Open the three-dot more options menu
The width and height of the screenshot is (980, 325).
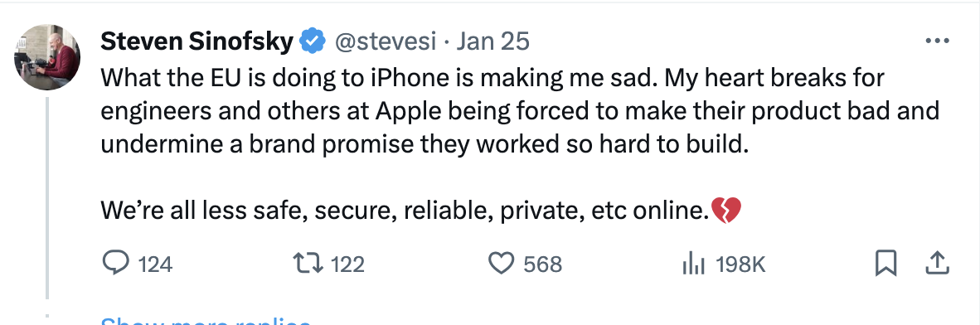coord(937,41)
